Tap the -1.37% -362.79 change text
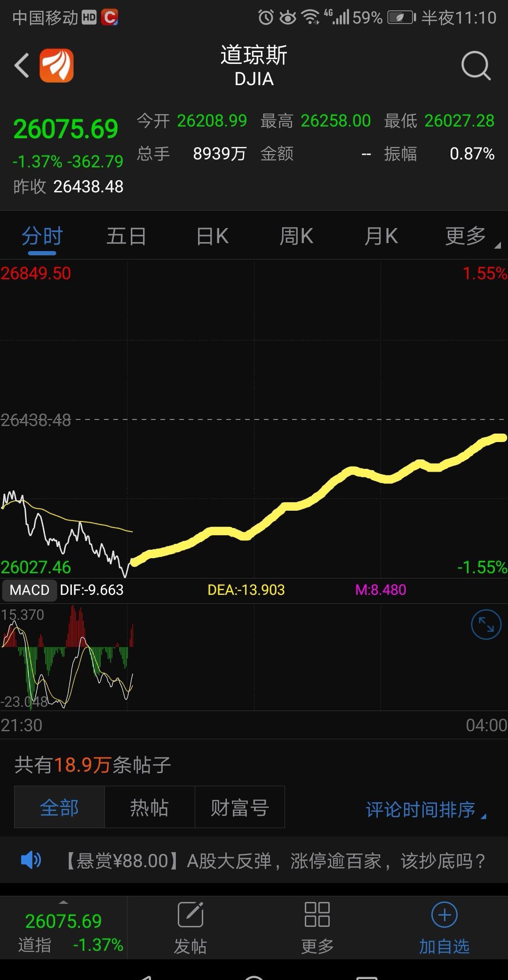This screenshot has width=508, height=980. click(68, 162)
